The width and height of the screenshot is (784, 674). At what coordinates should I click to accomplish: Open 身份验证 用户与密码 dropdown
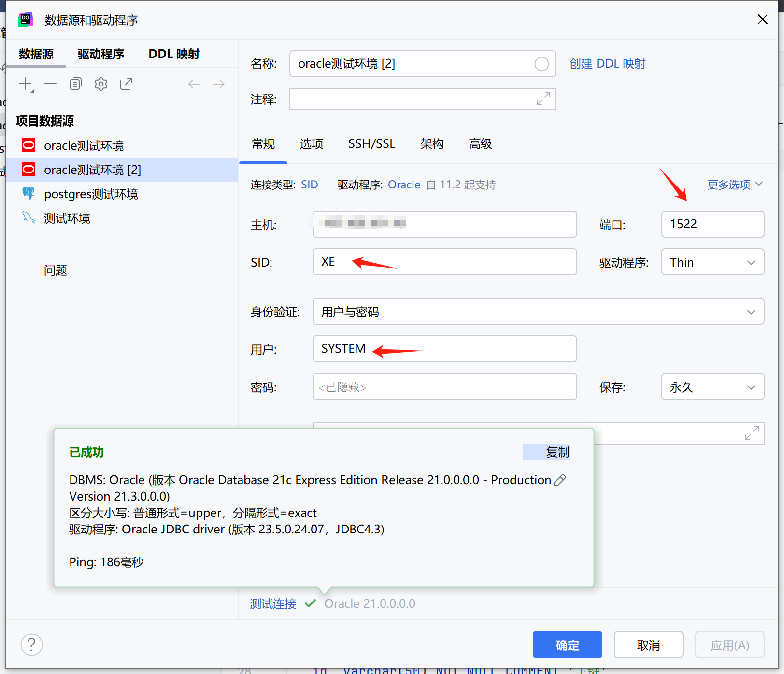538,311
